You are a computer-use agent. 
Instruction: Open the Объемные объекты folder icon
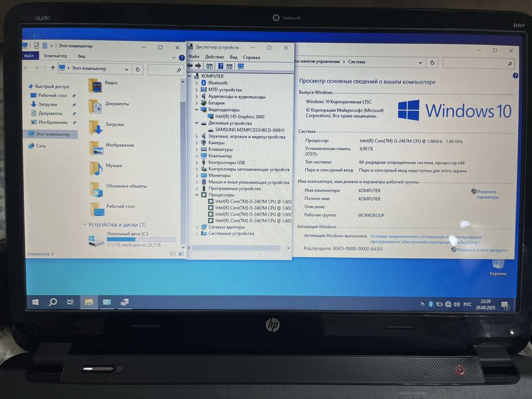click(x=97, y=189)
